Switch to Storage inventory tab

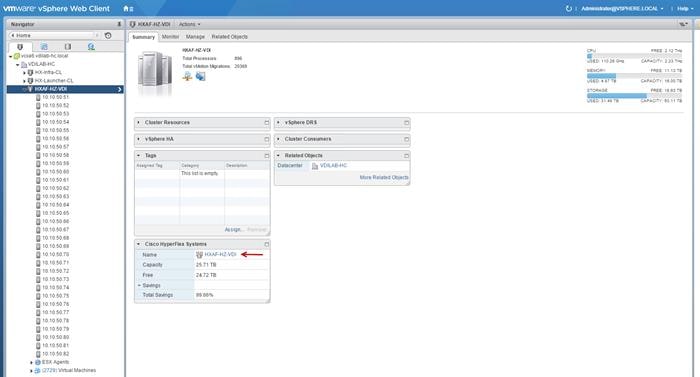pyautogui.click(x=67, y=46)
